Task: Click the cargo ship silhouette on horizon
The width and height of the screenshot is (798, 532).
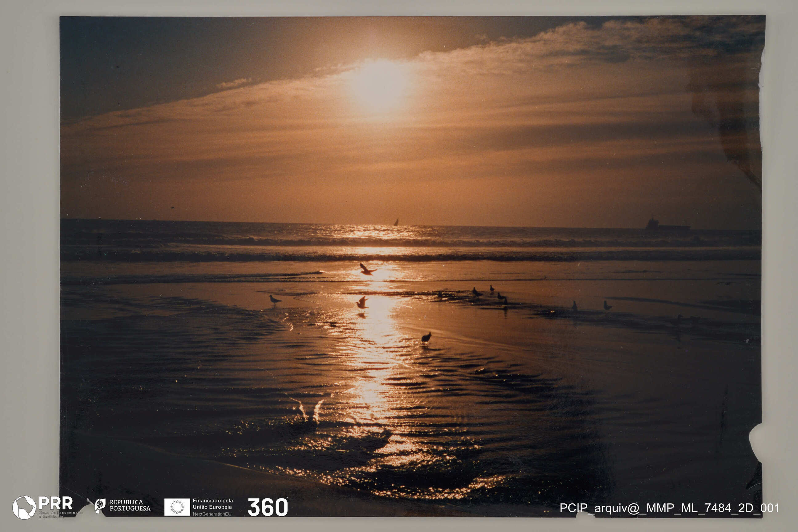Action: [x=667, y=226]
